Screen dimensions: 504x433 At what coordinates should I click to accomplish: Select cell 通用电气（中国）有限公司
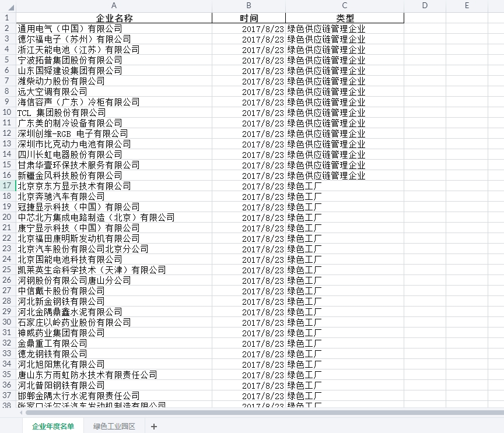(x=114, y=29)
